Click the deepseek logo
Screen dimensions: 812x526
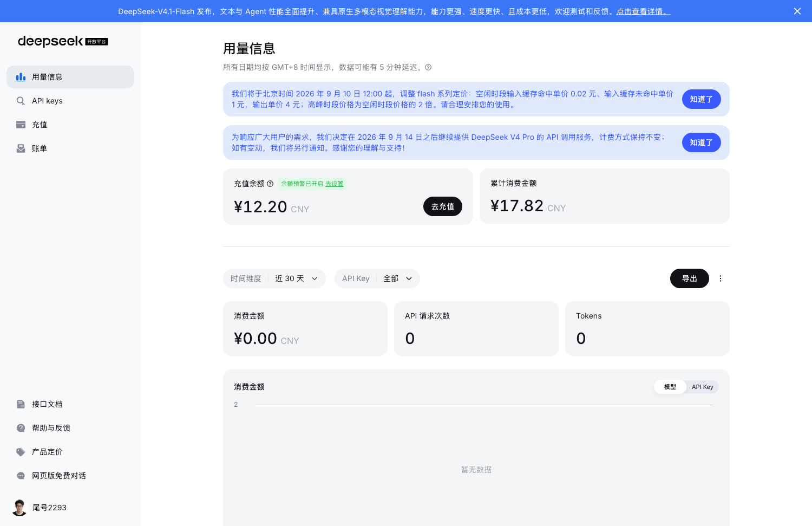(x=63, y=41)
